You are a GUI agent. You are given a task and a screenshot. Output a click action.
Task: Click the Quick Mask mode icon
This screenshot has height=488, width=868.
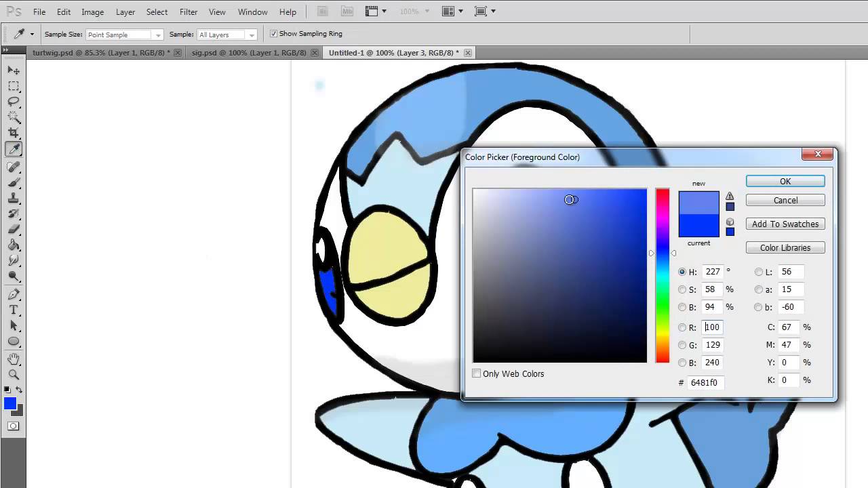pyautogui.click(x=14, y=426)
